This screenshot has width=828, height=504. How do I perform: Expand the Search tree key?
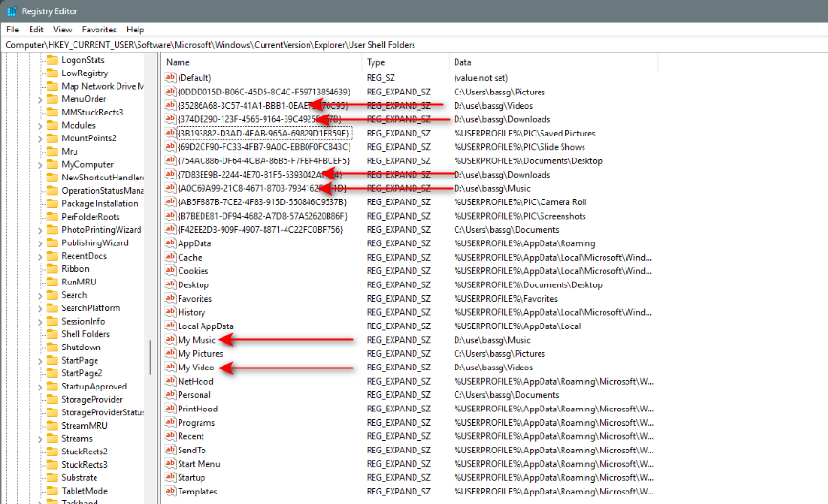[40, 296]
